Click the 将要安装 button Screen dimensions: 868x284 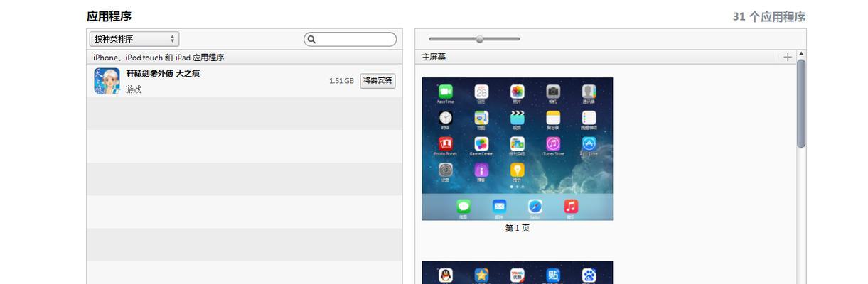(377, 81)
